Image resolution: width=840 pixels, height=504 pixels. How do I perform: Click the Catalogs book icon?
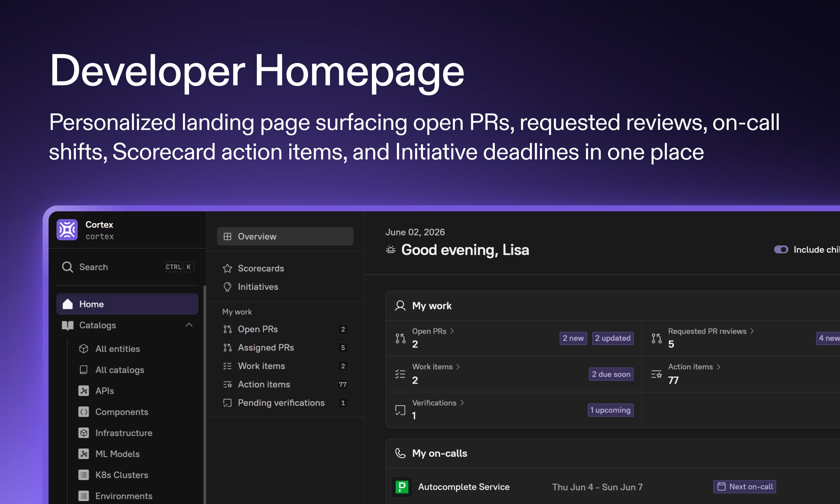pos(68,325)
